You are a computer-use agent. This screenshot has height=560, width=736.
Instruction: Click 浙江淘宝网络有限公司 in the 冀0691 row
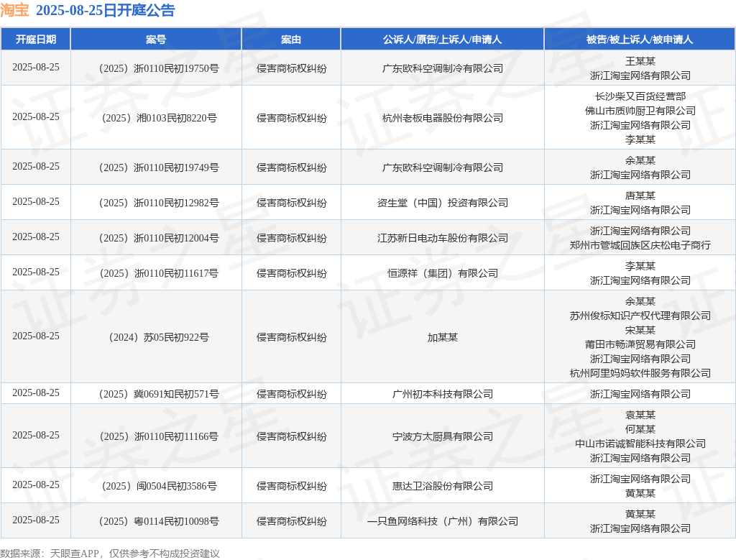tap(640, 394)
